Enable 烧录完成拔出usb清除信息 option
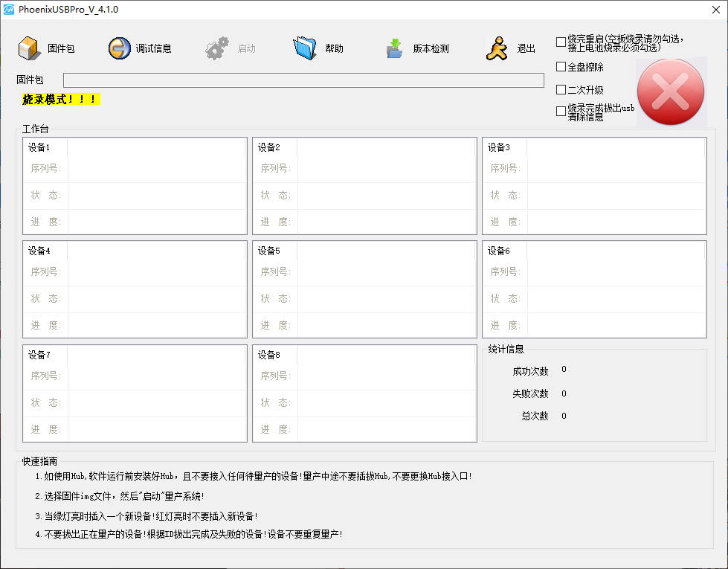Viewport: 728px width, 569px height. [561, 109]
